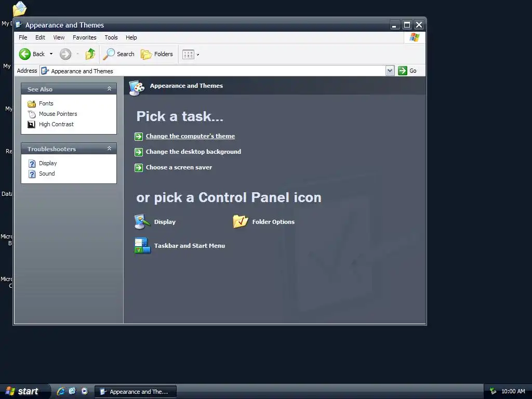Open the Folder Options icon

coord(241,221)
